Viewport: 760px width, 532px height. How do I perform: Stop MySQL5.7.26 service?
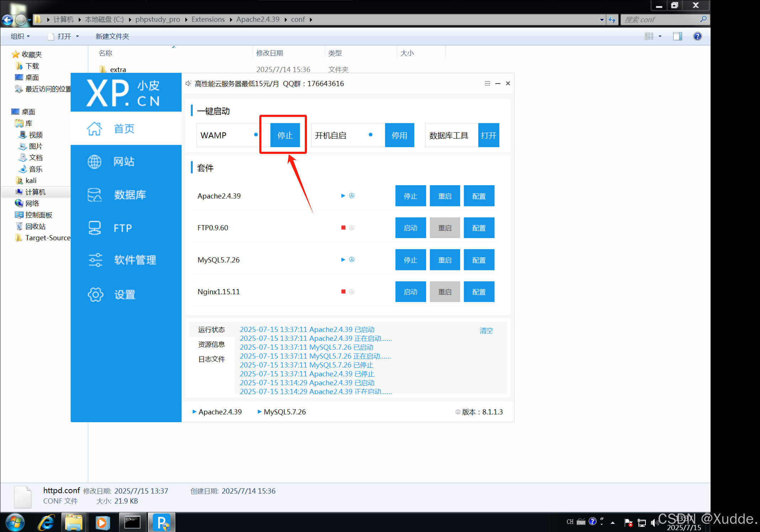410,260
